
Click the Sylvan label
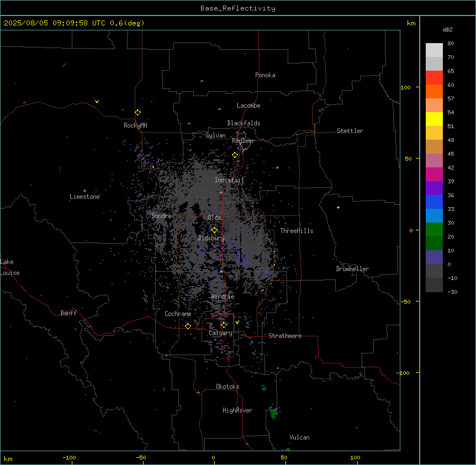pos(215,135)
